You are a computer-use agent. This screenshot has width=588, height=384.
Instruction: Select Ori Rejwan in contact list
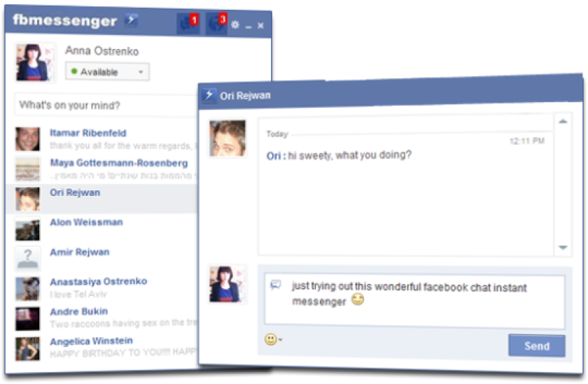pyautogui.click(x=101, y=199)
